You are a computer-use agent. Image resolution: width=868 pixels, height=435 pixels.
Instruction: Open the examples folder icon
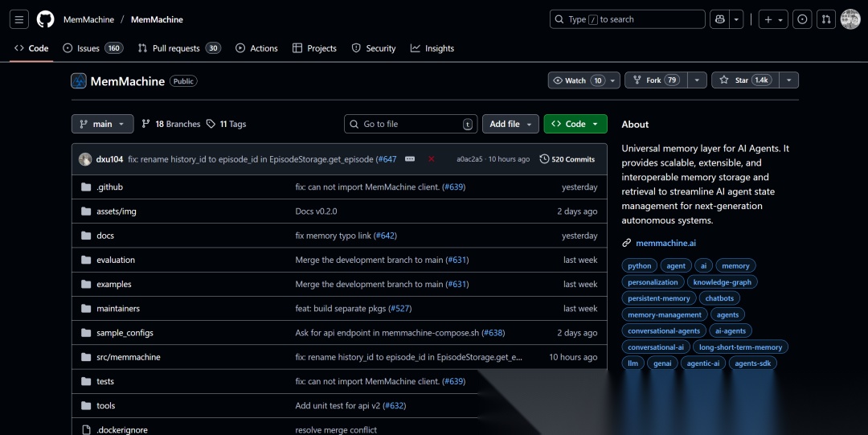pos(86,285)
